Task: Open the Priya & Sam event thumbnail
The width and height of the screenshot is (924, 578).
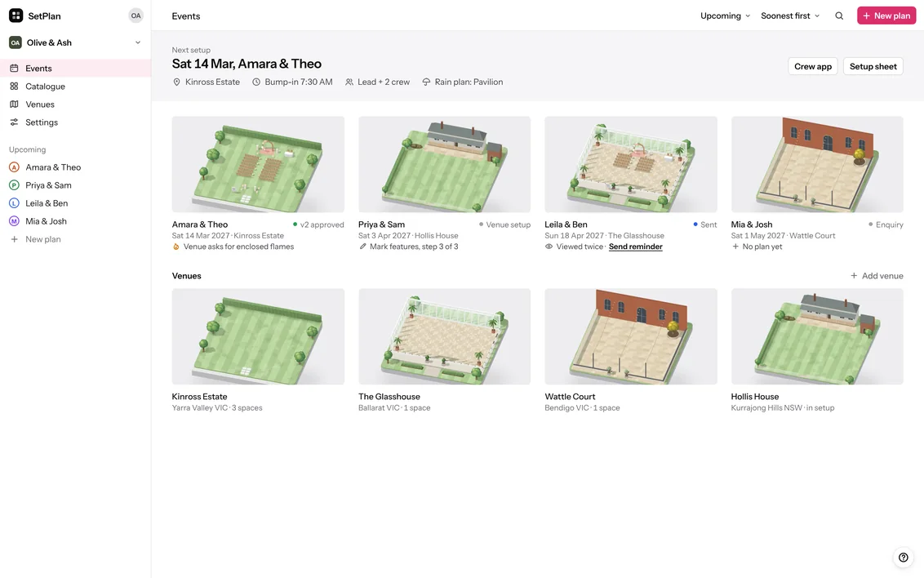Action: [444, 164]
